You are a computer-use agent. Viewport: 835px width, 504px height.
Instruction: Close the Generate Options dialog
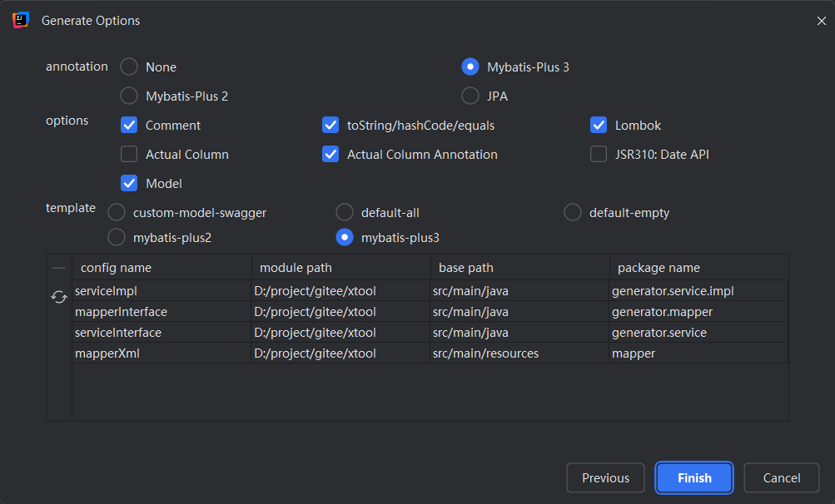821,21
